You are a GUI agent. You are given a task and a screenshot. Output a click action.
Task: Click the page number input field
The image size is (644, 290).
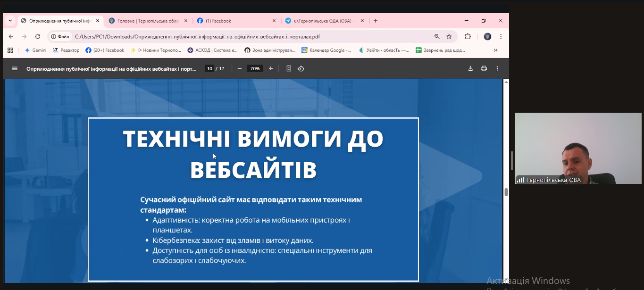[209, 68]
